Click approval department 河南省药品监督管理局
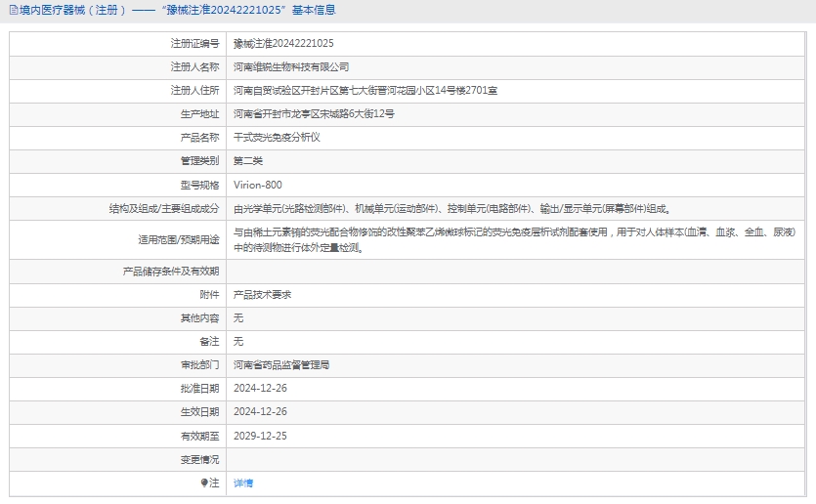Screen dimensions: 816x504 pos(281,364)
